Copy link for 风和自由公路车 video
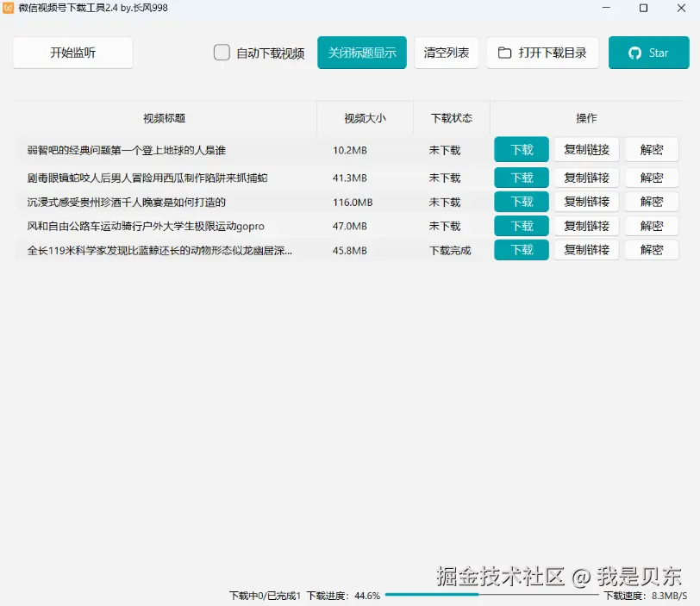This screenshot has width=700, height=606. (586, 226)
